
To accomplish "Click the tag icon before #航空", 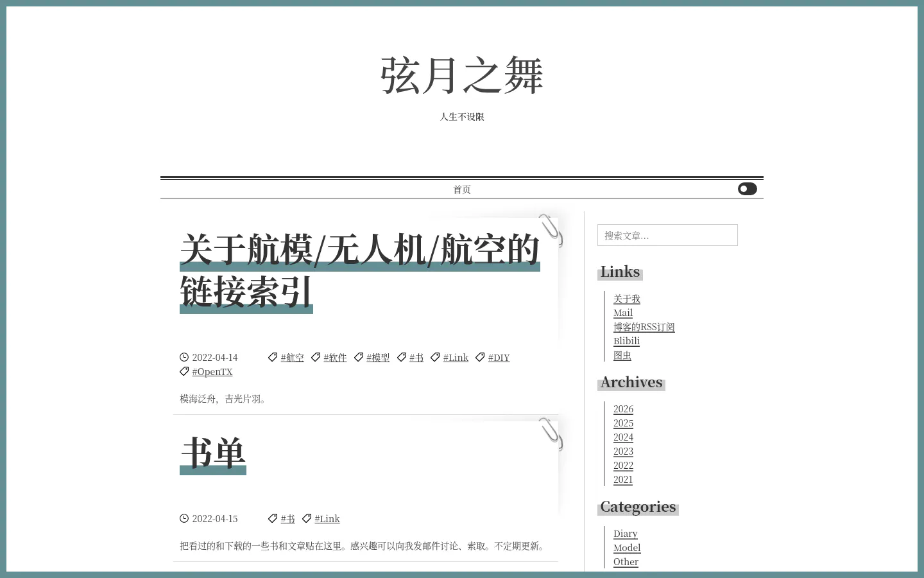I will click(x=273, y=357).
